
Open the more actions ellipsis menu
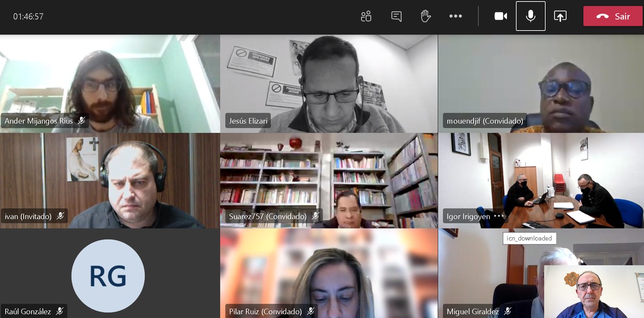pyautogui.click(x=455, y=16)
